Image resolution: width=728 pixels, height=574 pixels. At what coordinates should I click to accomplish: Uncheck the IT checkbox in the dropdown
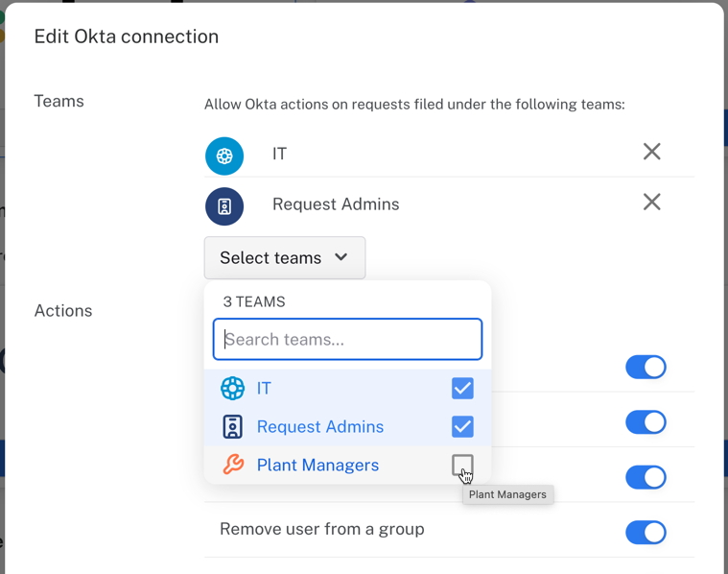tap(462, 388)
